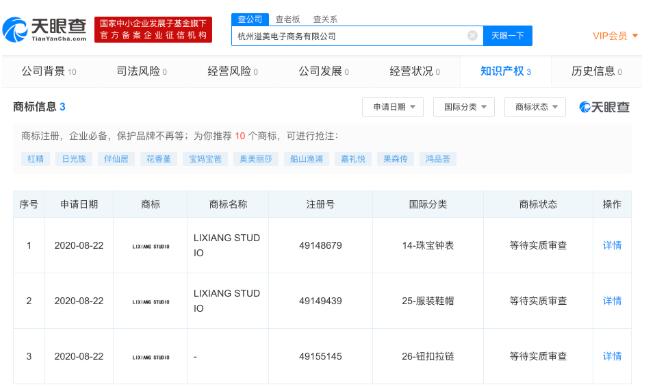Expand the 商标状态 filter dropdown
This screenshot has width=649, height=390.
pyautogui.click(x=535, y=107)
